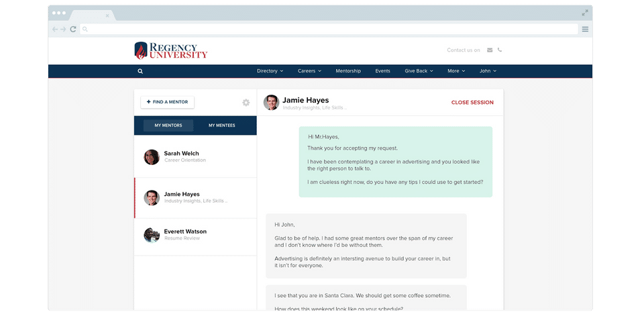The image size is (644, 318).
Task: Select Jamie Hayes in mentor list
Action: [x=195, y=198]
